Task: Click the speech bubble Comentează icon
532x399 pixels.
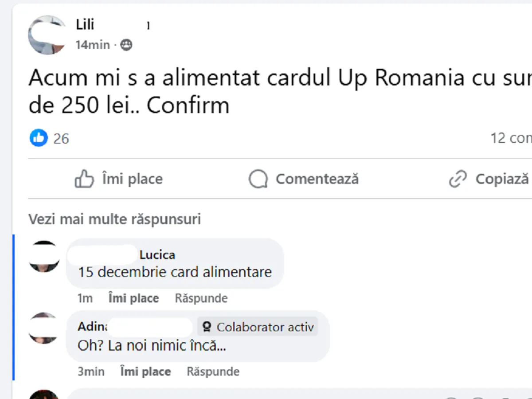Action: coord(258,180)
